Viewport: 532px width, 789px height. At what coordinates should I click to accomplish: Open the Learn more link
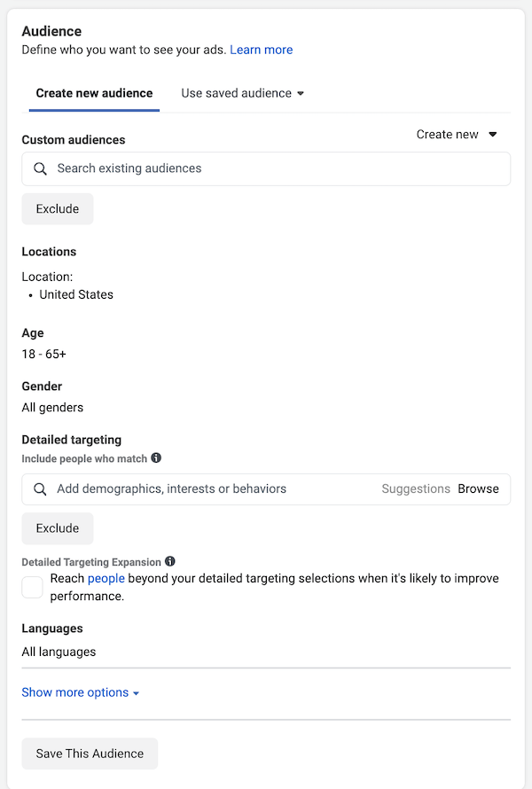click(261, 50)
